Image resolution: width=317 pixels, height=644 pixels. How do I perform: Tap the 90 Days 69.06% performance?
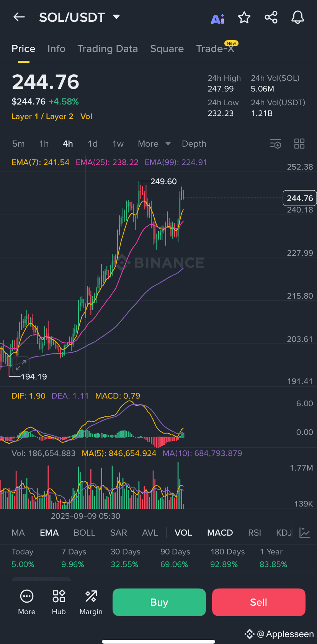click(x=175, y=558)
